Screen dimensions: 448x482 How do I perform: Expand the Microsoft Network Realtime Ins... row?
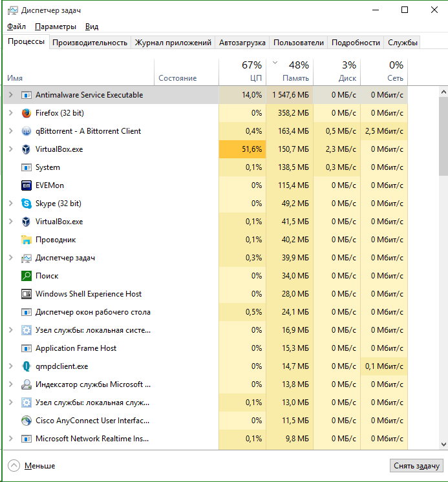click(11, 438)
